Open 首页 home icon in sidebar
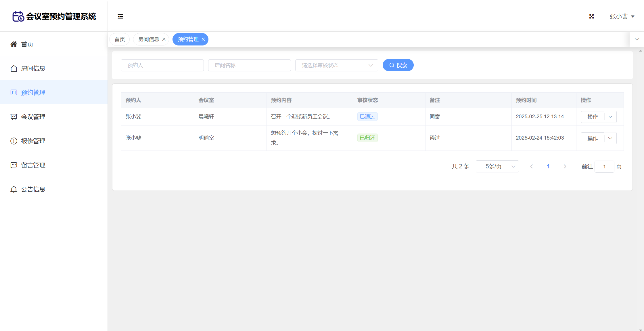Viewport: 644px width, 331px height. tap(14, 44)
